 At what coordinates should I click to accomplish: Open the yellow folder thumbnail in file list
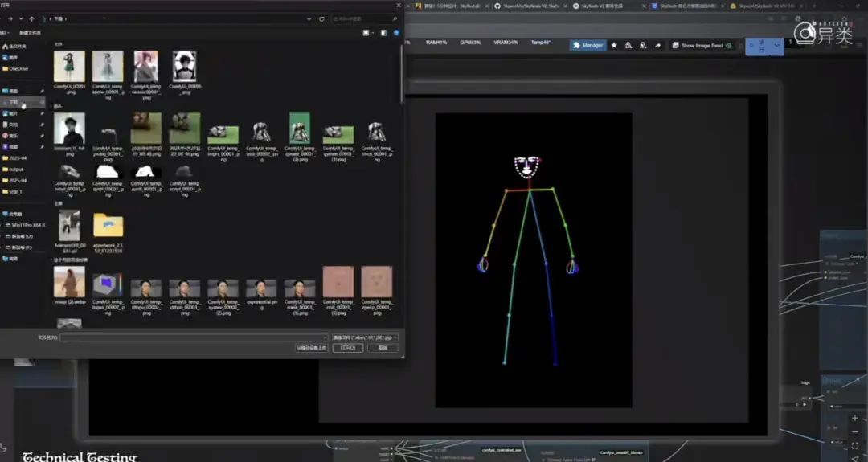(x=108, y=225)
